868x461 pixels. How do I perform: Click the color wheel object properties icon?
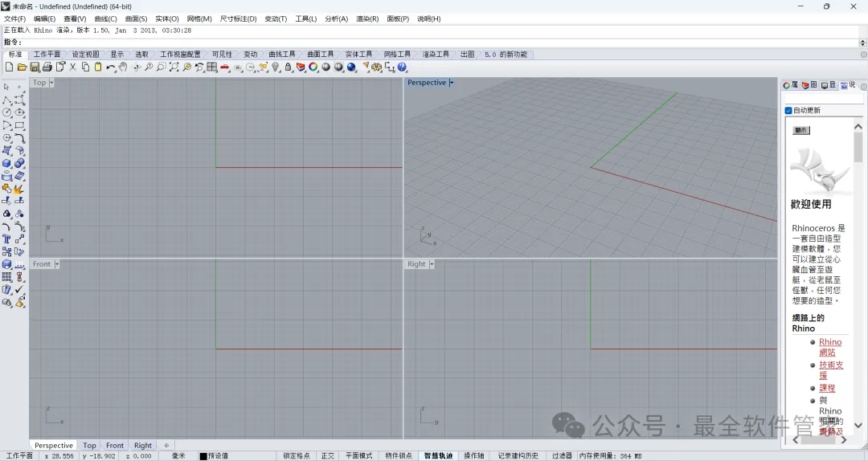[313, 67]
